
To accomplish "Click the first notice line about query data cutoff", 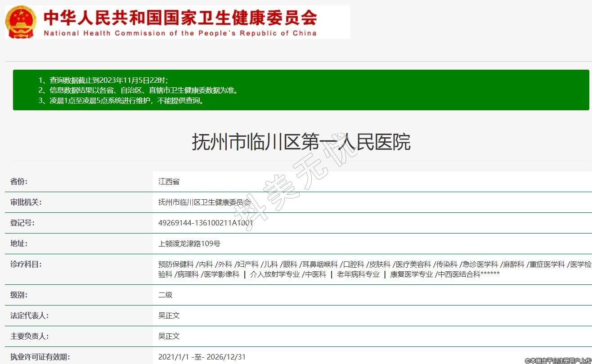I will [x=103, y=80].
